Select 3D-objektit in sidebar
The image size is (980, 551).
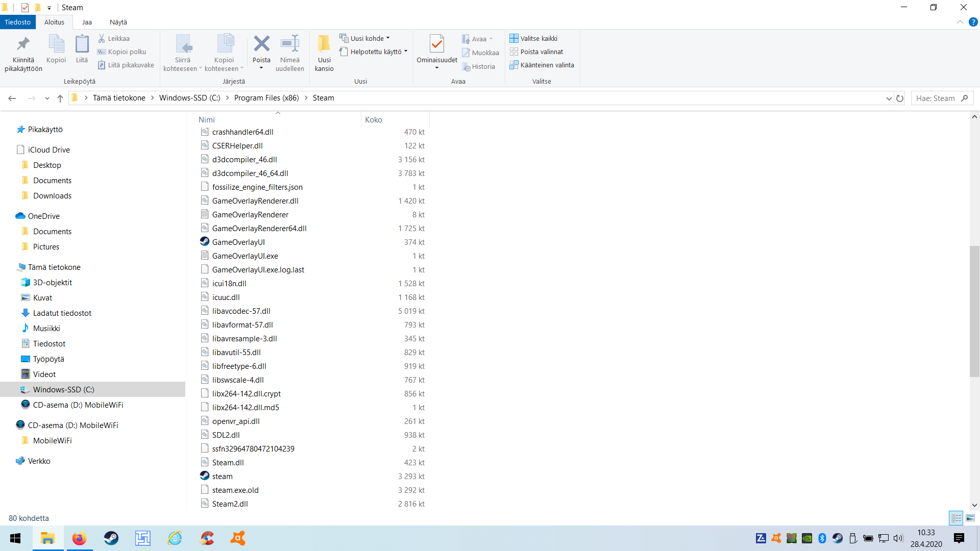(x=46, y=282)
